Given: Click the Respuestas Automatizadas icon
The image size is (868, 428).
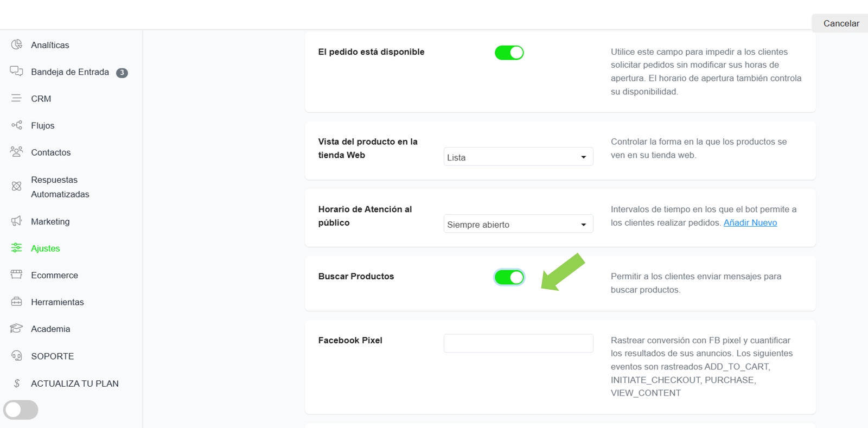Looking at the screenshot, I should [x=17, y=187].
